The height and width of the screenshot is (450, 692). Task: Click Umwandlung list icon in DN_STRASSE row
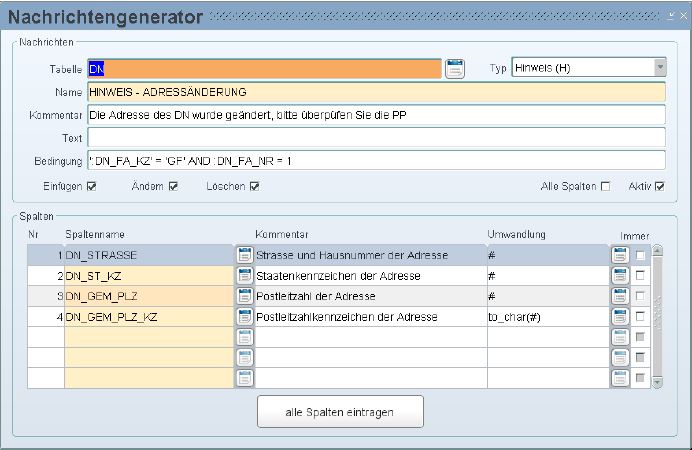[620, 255]
